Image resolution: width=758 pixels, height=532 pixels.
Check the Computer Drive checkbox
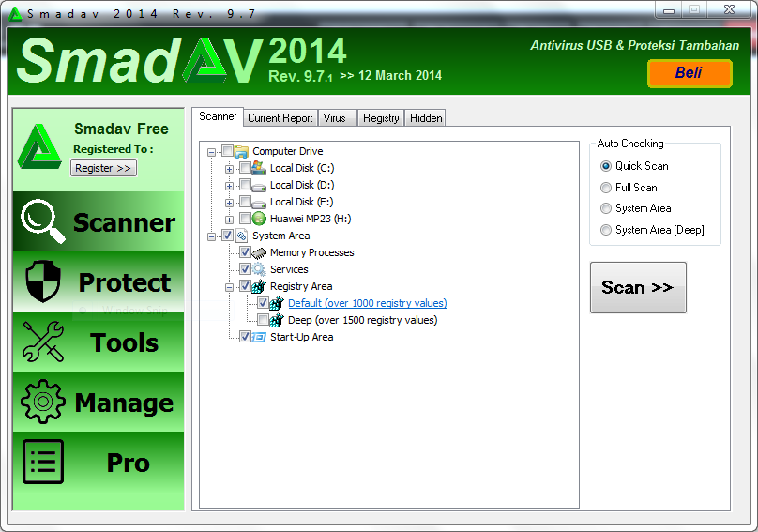(x=227, y=150)
